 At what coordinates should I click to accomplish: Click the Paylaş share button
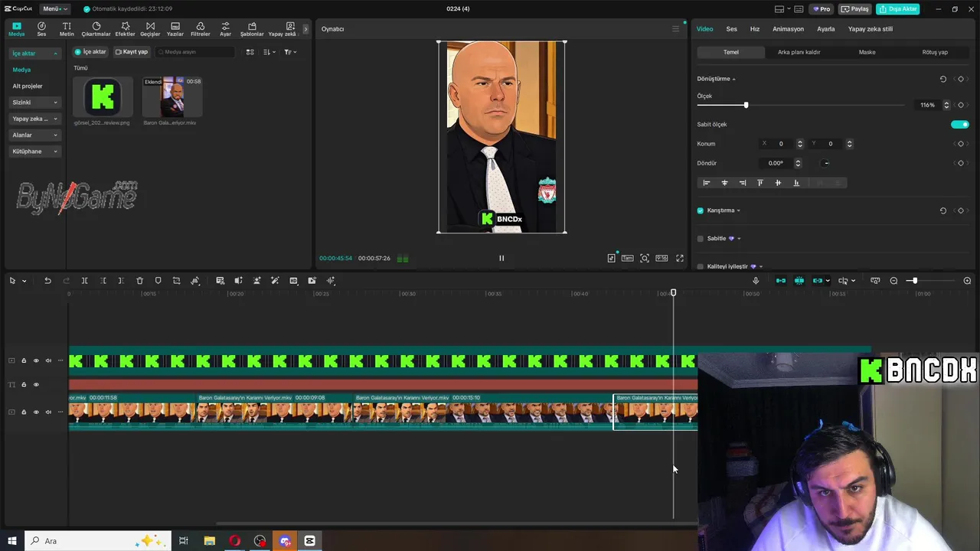(x=854, y=9)
